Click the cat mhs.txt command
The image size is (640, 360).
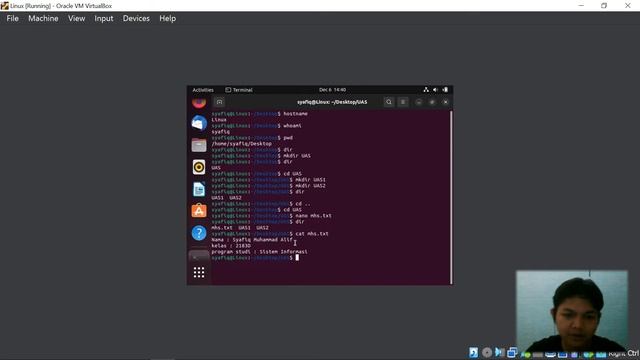[x=312, y=234]
